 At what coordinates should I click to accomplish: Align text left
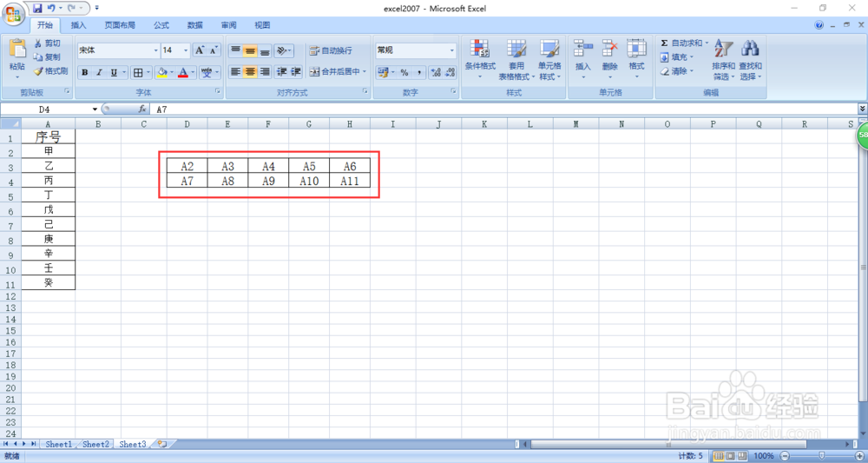(236, 72)
